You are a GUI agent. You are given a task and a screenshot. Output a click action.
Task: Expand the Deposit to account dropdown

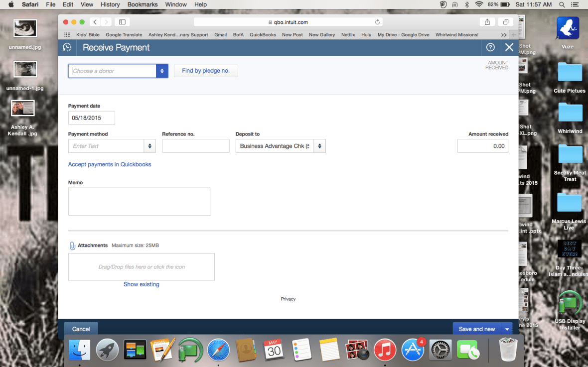click(319, 146)
